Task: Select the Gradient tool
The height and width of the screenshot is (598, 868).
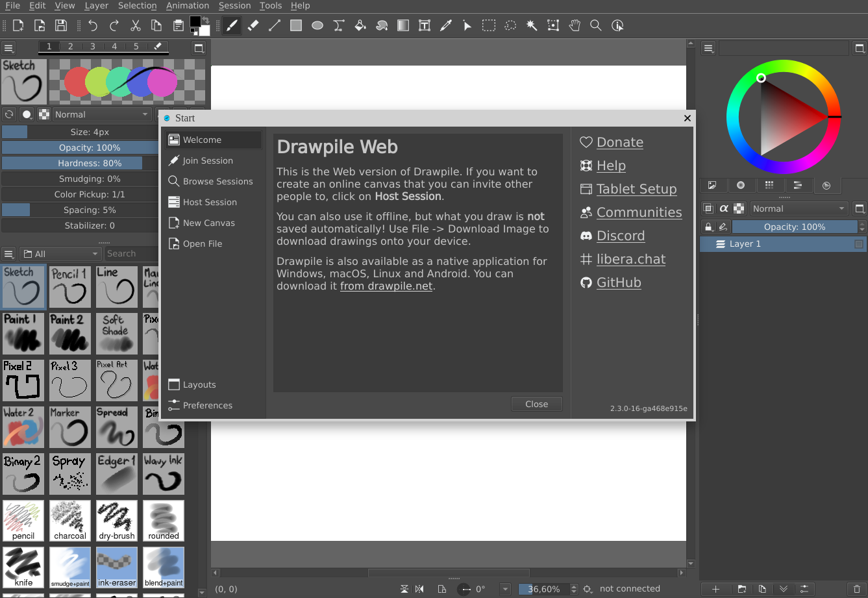Action: click(403, 25)
